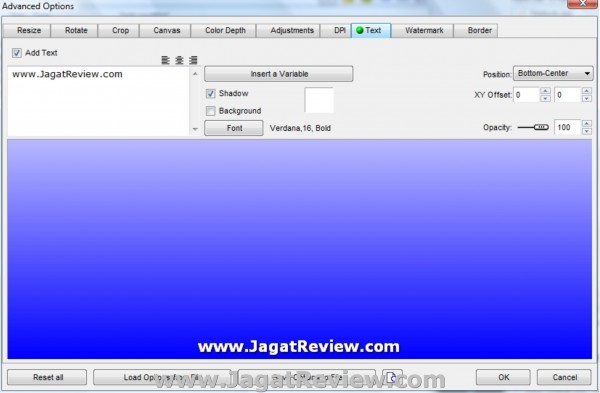600x393 pixels.
Task: Open the Color Depth tab
Action: [x=225, y=30]
